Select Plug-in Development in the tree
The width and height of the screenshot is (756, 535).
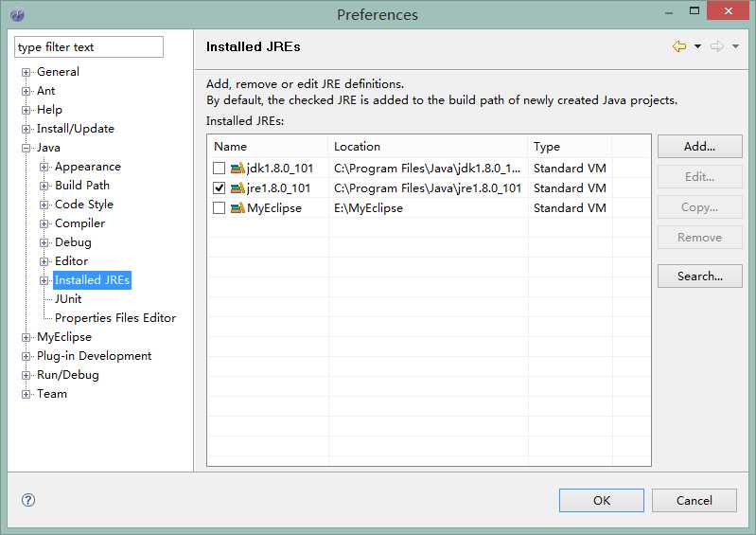point(94,356)
